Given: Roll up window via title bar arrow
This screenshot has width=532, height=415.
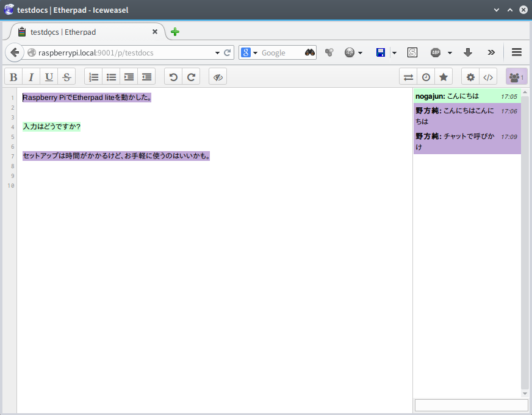Looking at the screenshot, I should tap(510, 10).
